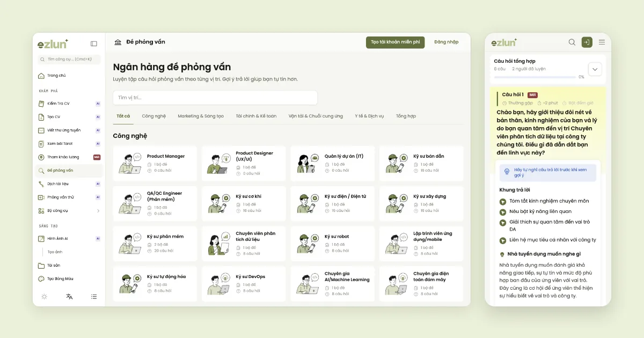Open Tạo Bảng Màu palette tool
644x338 pixels.
pos(69,279)
